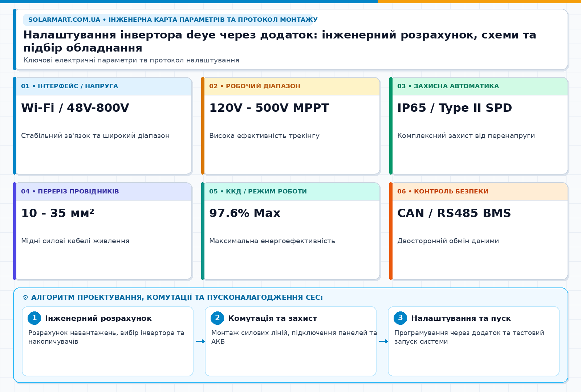Click the SOLARMART.COM.UA header badge
The height and width of the screenshot is (392, 581).
[x=168, y=20]
